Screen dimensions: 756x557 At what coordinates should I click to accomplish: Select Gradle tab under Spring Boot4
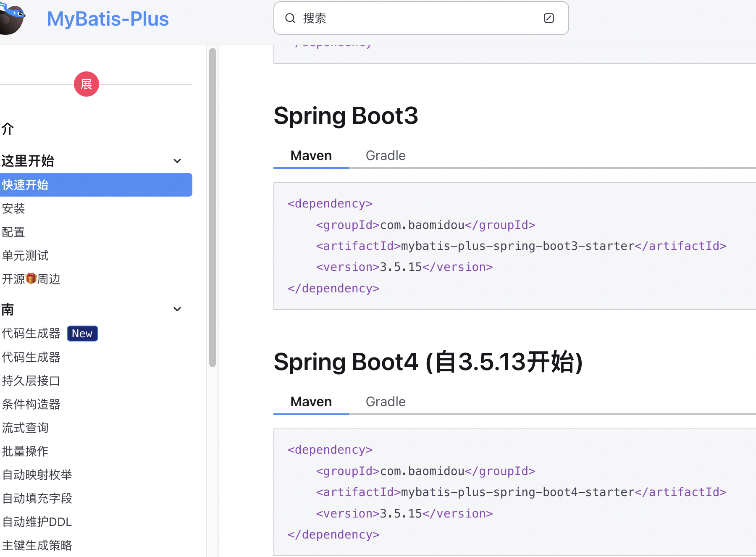(x=386, y=402)
